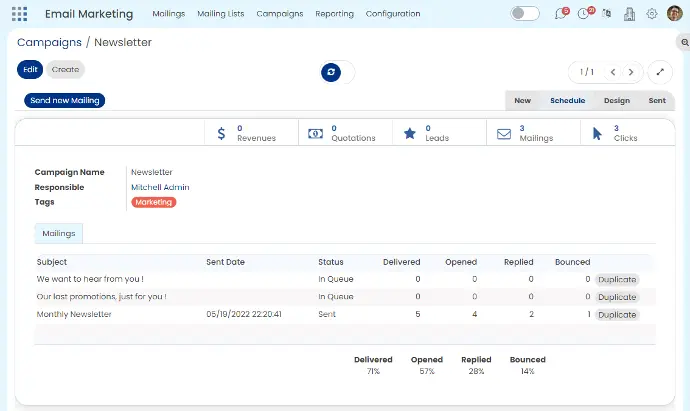Image resolution: width=690 pixels, height=411 pixels.
Task: Go to previous record arrow
Action: click(612, 72)
